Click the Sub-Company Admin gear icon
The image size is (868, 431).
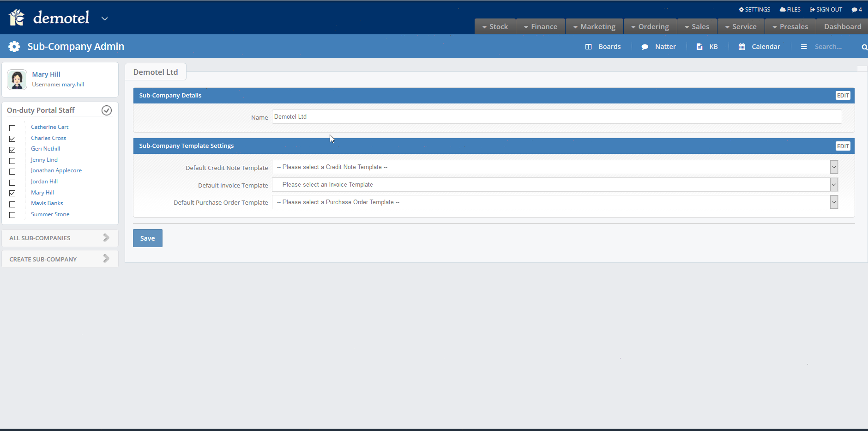(14, 47)
